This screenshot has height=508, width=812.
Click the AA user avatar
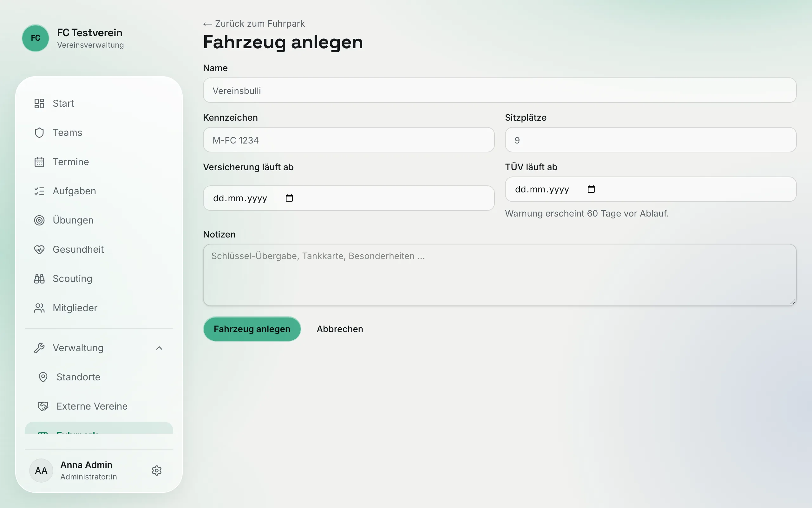(41, 470)
